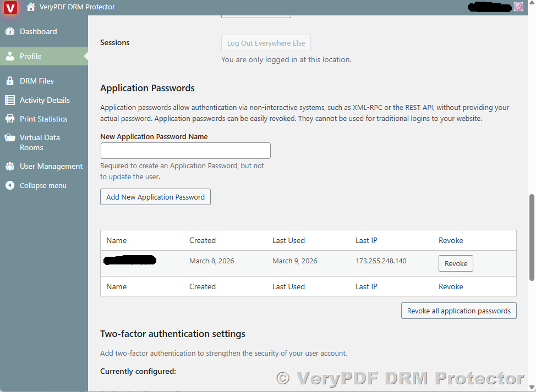Open the DRM Files menu item
Image resolution: width=536 pixels, height=392 pixels.
pyautogui.click(x=37, y=81)
